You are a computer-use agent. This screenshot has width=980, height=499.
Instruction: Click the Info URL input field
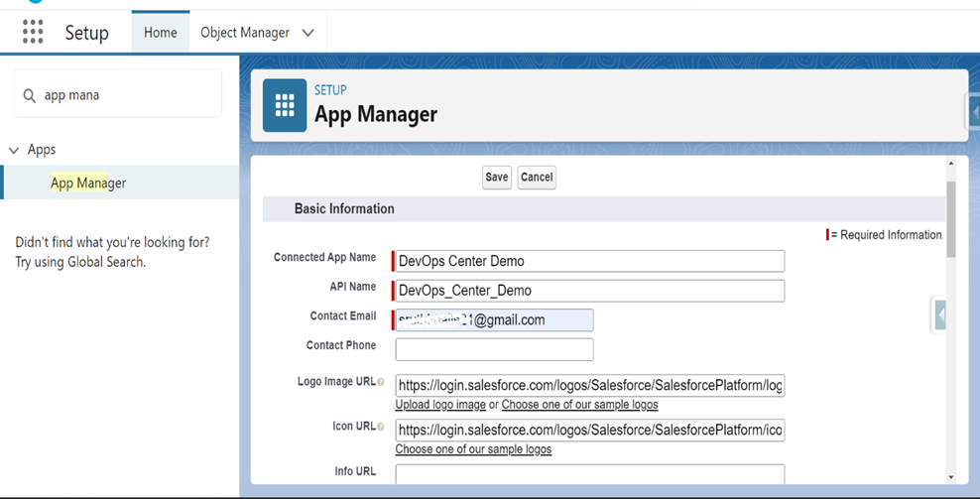[590, 473]
